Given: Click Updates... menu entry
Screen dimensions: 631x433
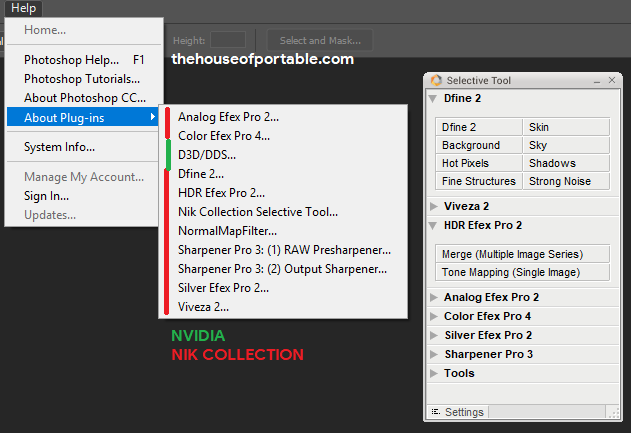Looking at the screenshot, I should click(x=82, y=215).
